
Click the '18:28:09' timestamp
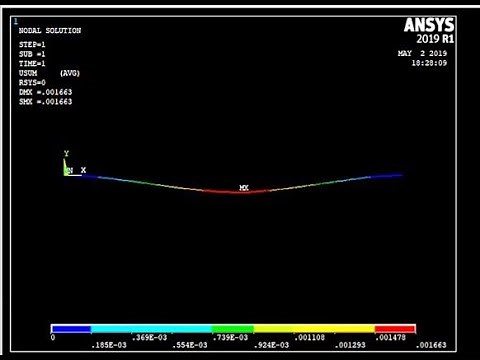429,63
